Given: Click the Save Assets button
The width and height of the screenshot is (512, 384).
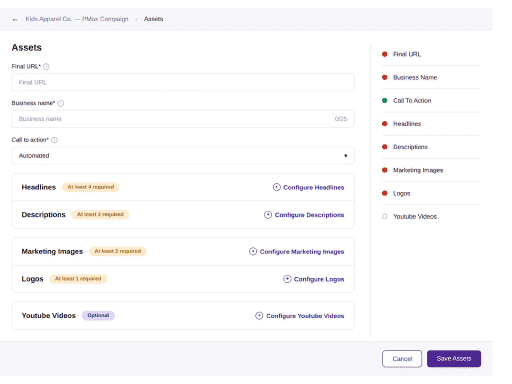Looking at the screenshot, I should (454, 359).
